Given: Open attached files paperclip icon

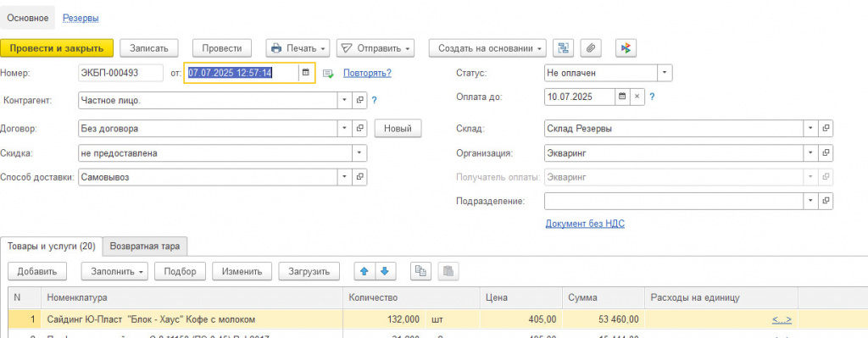Looking at the screenshot, I should click(591, 48).
